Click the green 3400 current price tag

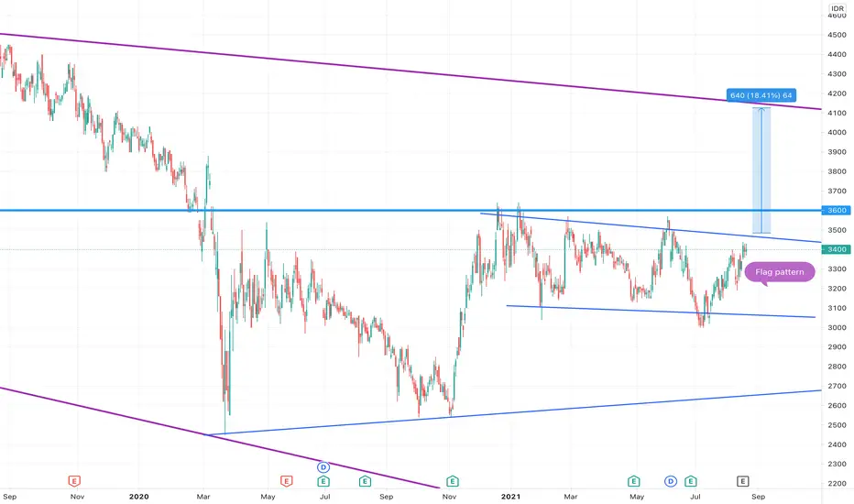click(836, 249)
